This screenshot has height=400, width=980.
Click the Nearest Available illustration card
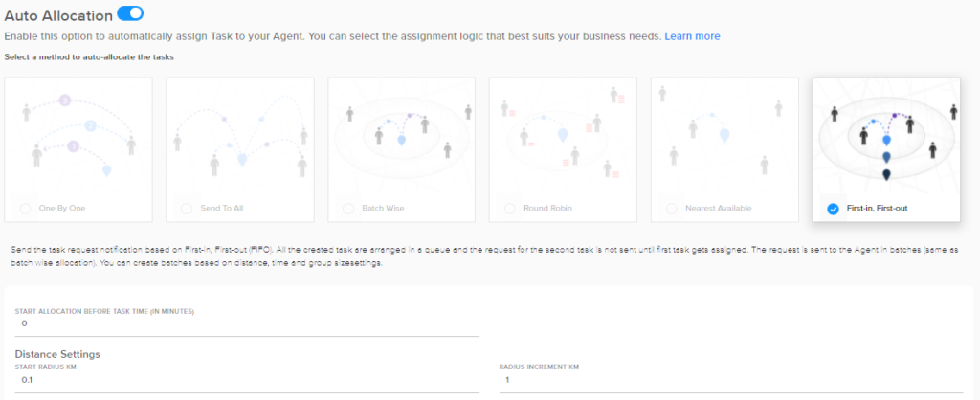[x=724, y=149]
